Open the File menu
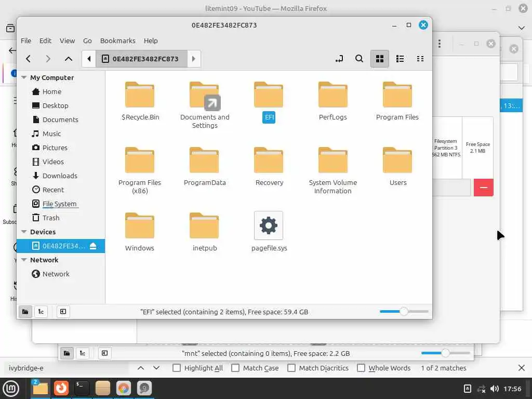The height and width of the screenshot is (399, 532). tap(26, 41)
